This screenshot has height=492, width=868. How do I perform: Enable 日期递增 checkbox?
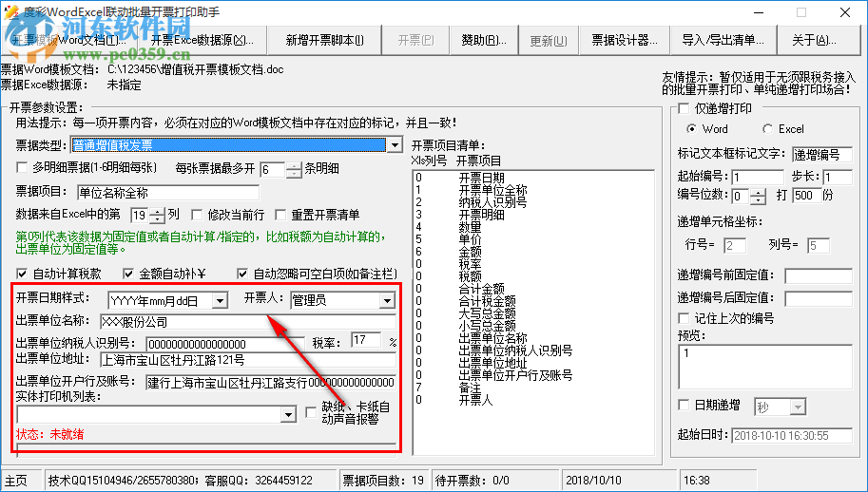pos(684,406)
